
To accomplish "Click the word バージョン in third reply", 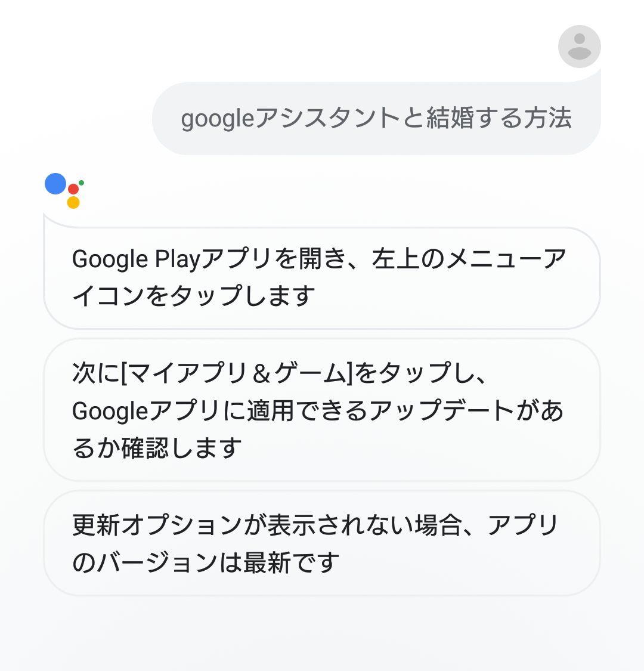I will 153,562.
